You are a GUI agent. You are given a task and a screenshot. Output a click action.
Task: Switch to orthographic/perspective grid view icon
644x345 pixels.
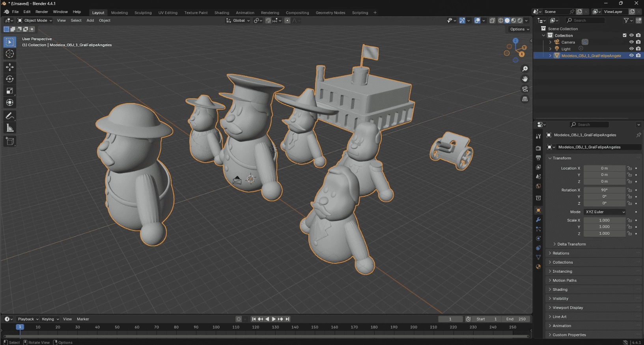point(525,99)
